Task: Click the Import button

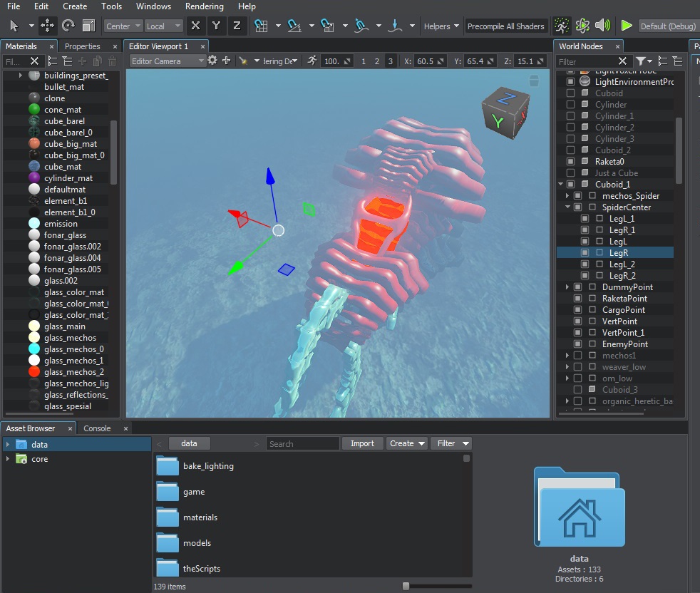Action: [362, 443]
